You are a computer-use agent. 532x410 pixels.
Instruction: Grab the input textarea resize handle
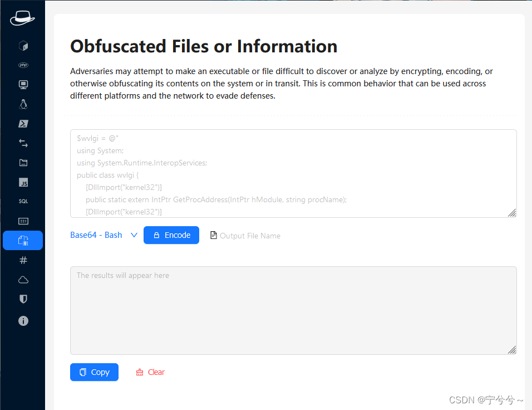tap(512, 213)
